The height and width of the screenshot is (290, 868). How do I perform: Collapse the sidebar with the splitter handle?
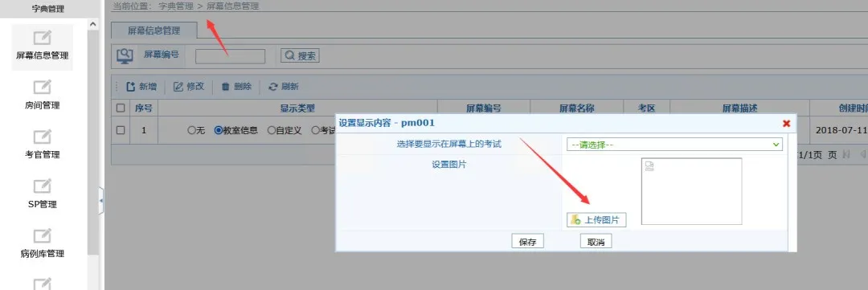pyautogui.click(x=101, y=202)
